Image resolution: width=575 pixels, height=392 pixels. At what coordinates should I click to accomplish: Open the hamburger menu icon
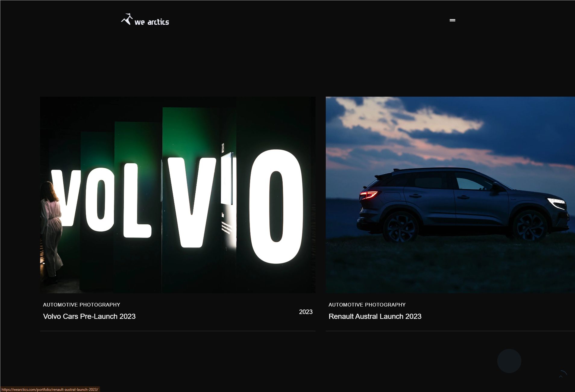452,20
